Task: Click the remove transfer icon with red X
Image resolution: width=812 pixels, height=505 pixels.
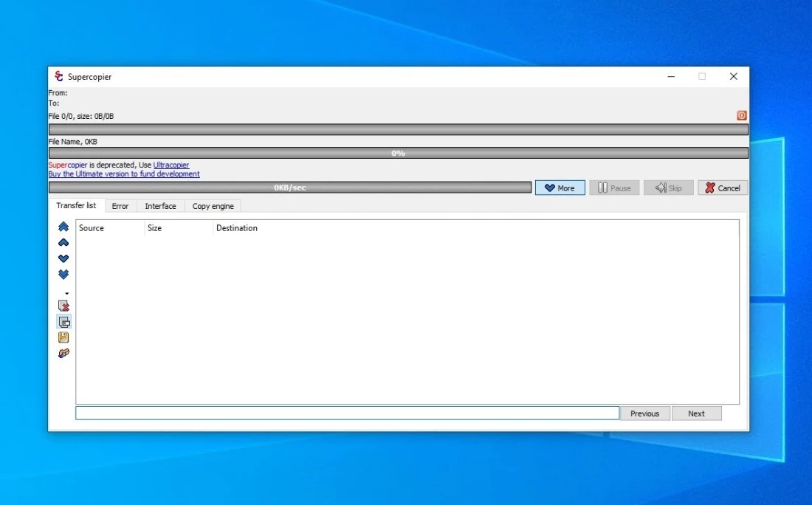Action: tap(63, 306)
